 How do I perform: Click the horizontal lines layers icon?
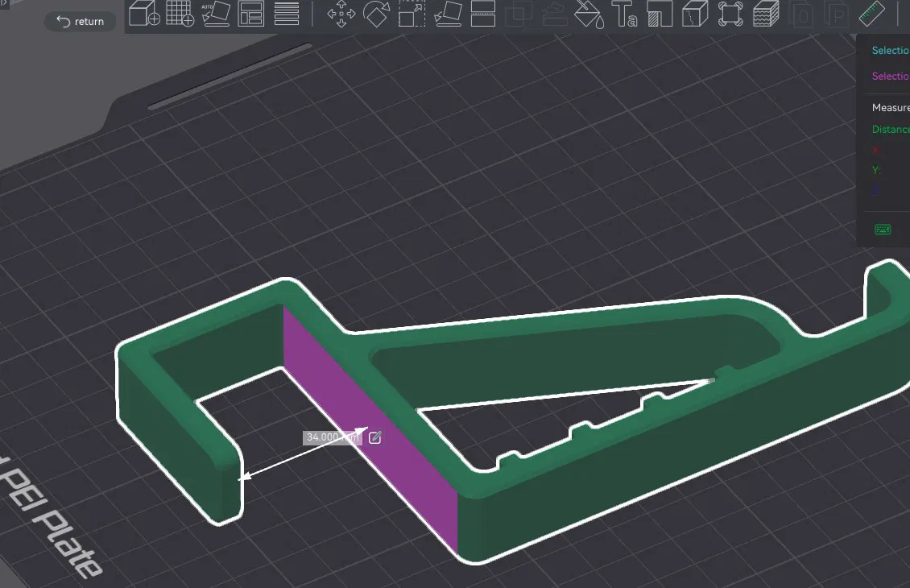click(287, 14)
